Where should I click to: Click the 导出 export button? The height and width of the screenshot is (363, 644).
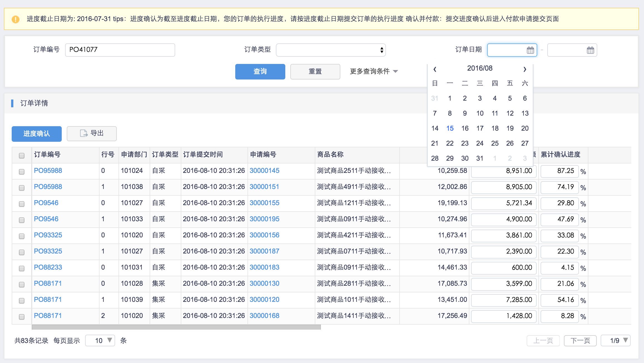click(91, 134)
